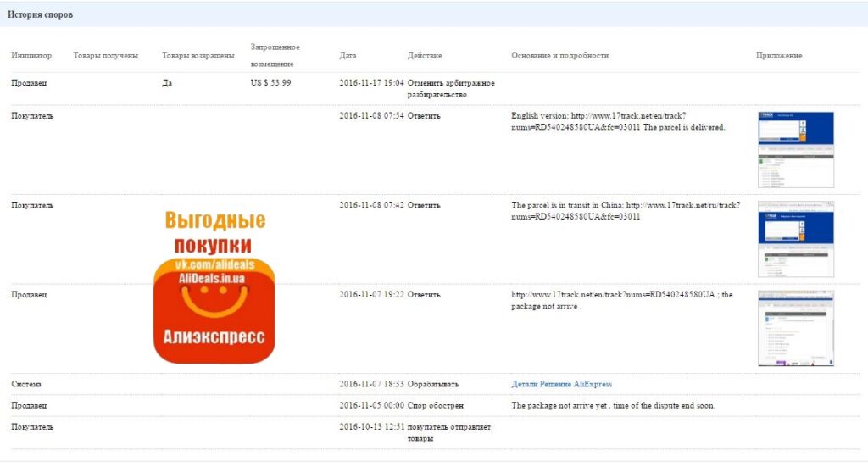Select 'the package not arrive' seller message
Image resolution: width=868 pixels, height=467 pixels.
[621, 300]
